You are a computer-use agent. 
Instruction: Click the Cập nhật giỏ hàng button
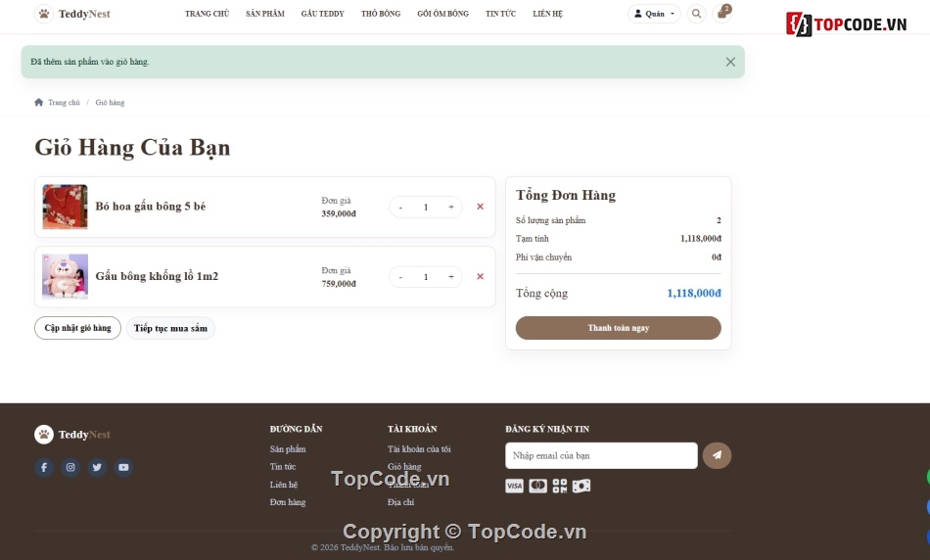pyautogui.click(x=77, y=328)
